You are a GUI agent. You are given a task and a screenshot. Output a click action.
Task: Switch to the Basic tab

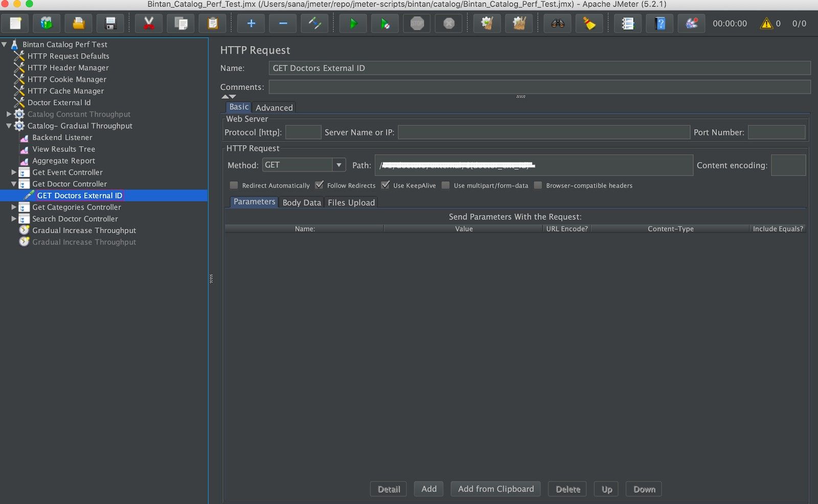point(239,107)
